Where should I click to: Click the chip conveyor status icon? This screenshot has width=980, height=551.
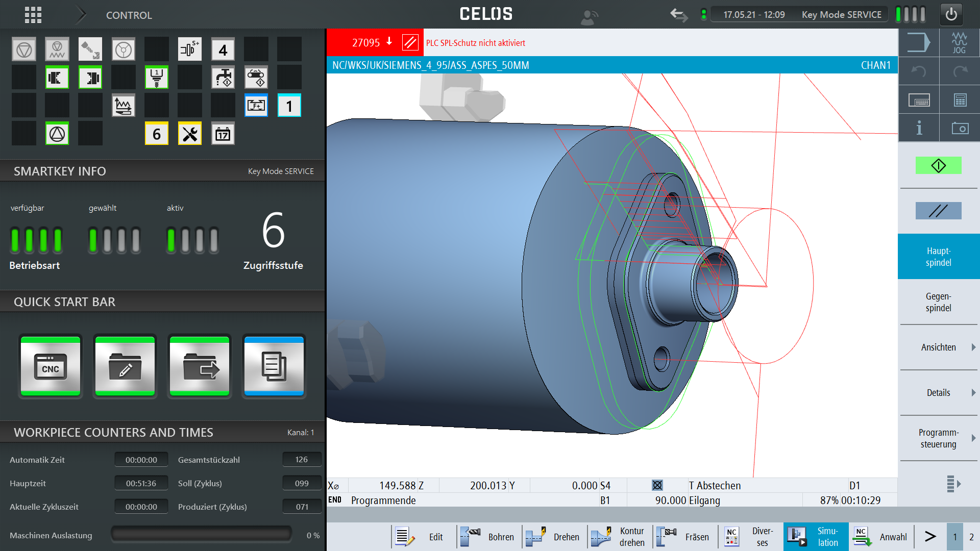pyautogui.click(x=256, y=78)
